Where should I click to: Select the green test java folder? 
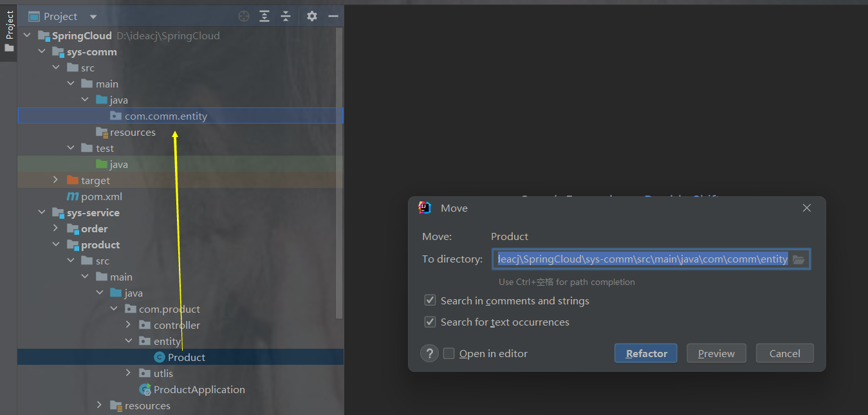(118, 165)
